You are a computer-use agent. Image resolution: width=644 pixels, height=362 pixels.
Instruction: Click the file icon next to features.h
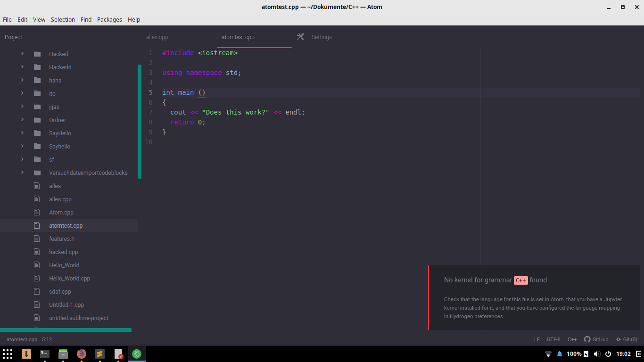[37, 239]
